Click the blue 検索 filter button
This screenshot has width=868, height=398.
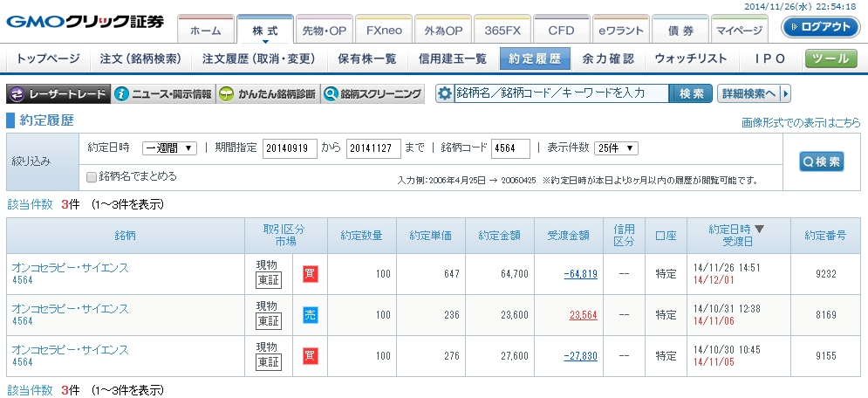tap(821, 161)
